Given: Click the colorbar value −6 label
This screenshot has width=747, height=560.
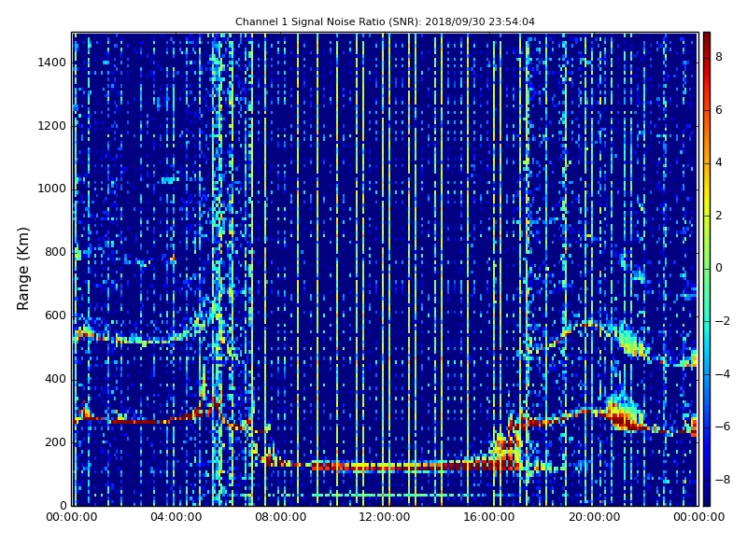Looking at the screenshot, I should tap(723, 427).
